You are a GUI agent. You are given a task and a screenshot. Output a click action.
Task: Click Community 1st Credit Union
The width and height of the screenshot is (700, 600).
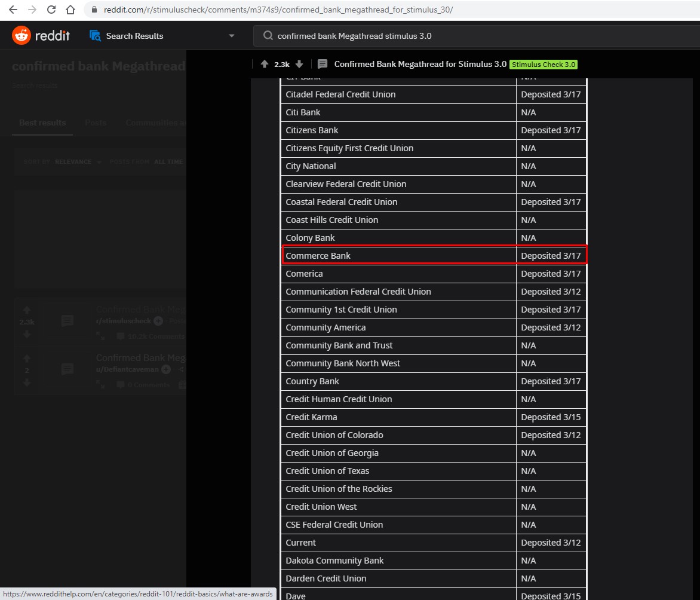coord(398,309)
